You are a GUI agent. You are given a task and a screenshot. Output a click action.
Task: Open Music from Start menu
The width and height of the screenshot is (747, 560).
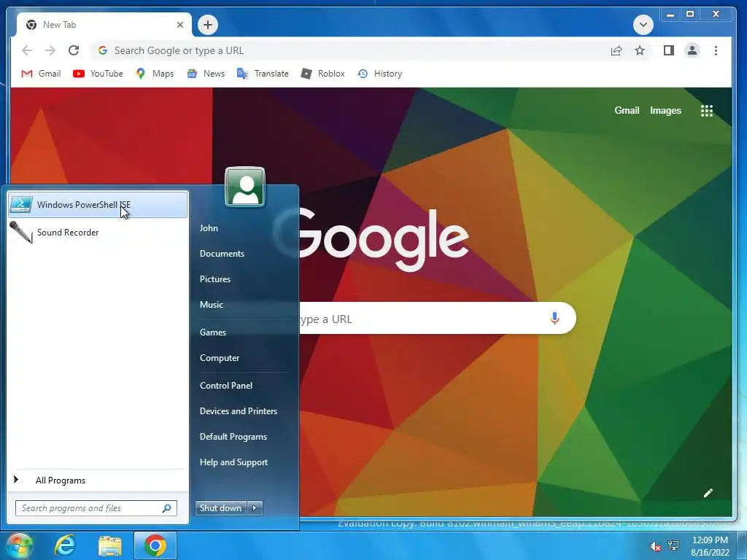(211, 305)
